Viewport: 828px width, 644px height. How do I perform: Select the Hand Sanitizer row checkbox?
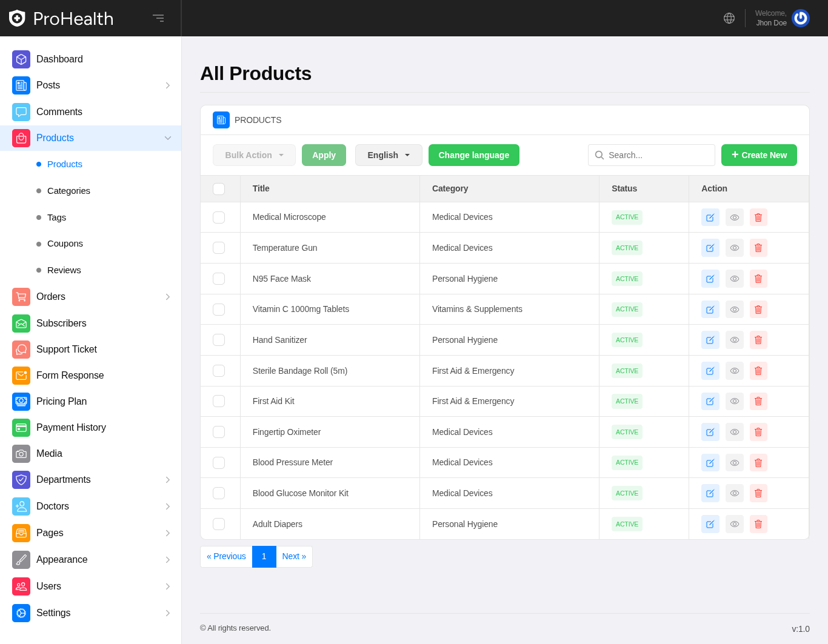tap(219, 340)
